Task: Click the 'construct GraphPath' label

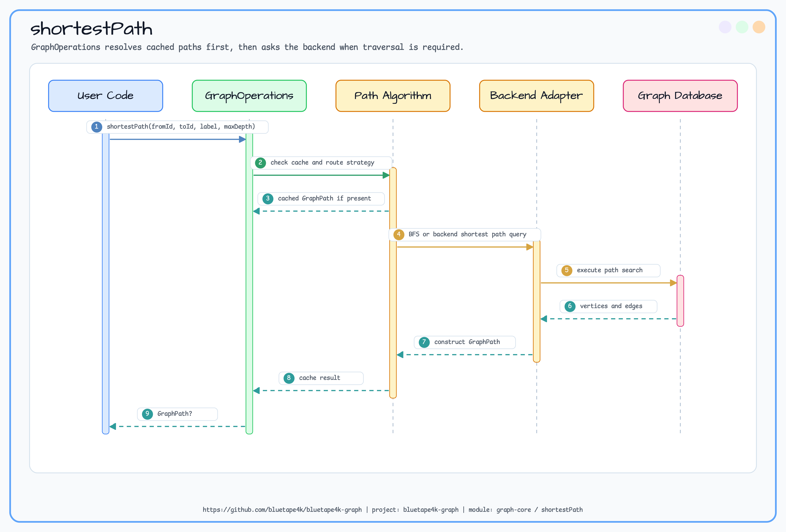Action: coord(467,342)
